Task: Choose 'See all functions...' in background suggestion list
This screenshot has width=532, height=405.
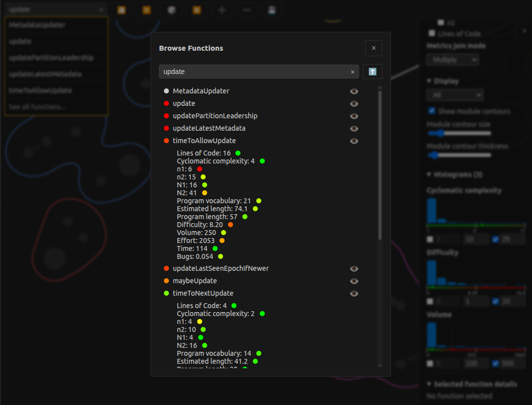Action: coord(56,107)
